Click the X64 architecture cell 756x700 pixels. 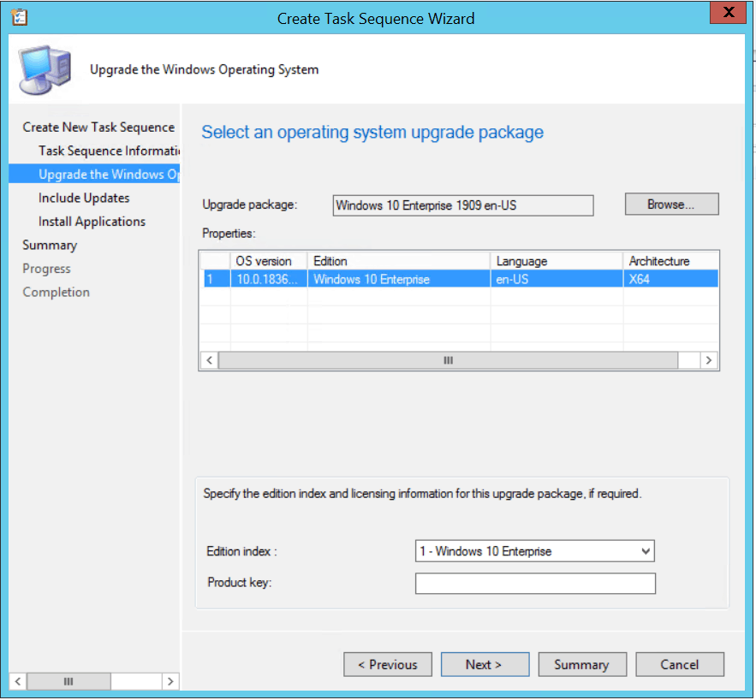(670, 279)
